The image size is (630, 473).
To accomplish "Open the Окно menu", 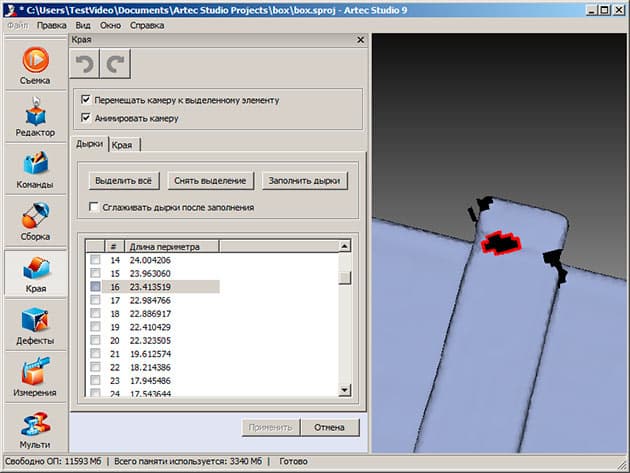I will coord(110,25).
